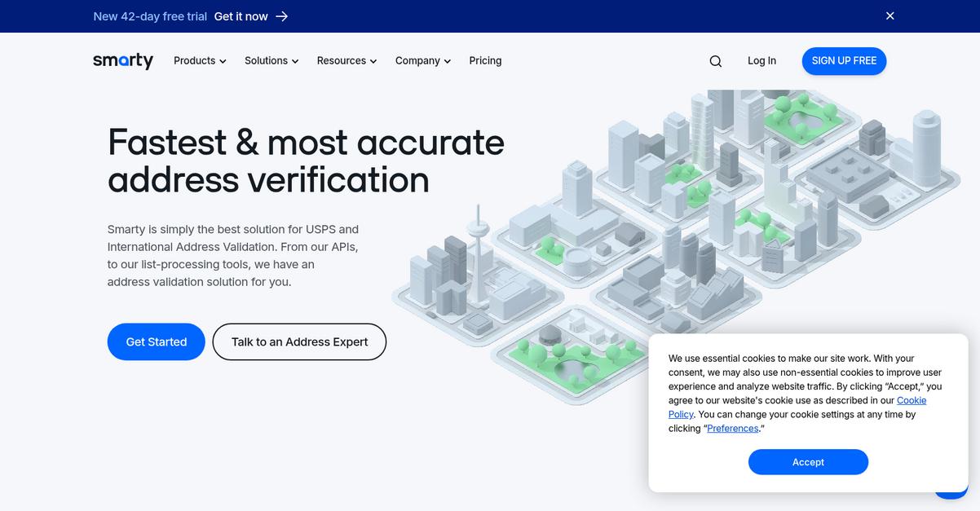Click the Get Started button

point(157,341)
